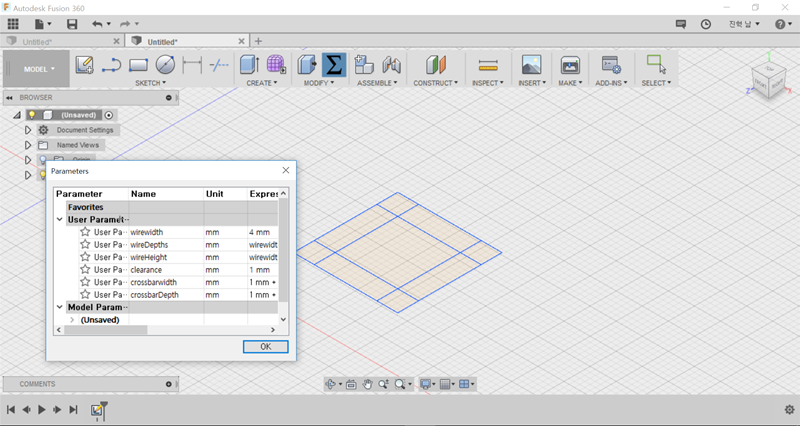This screenshot has height=426, width=800.
Task: Expand the Named Views tree node
Action: tap(28, 145)
